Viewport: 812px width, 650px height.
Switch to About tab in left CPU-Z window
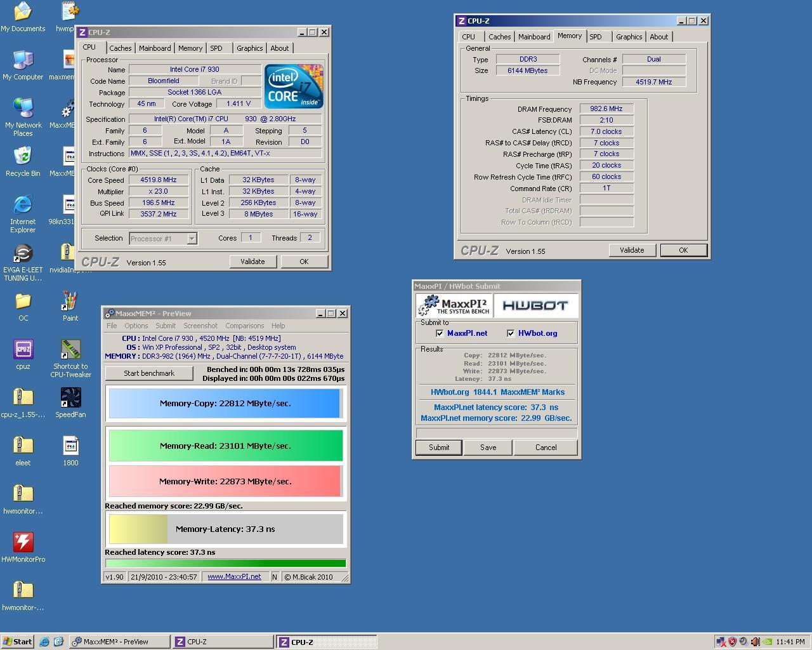pyautogui.click(x=279, y=48)
